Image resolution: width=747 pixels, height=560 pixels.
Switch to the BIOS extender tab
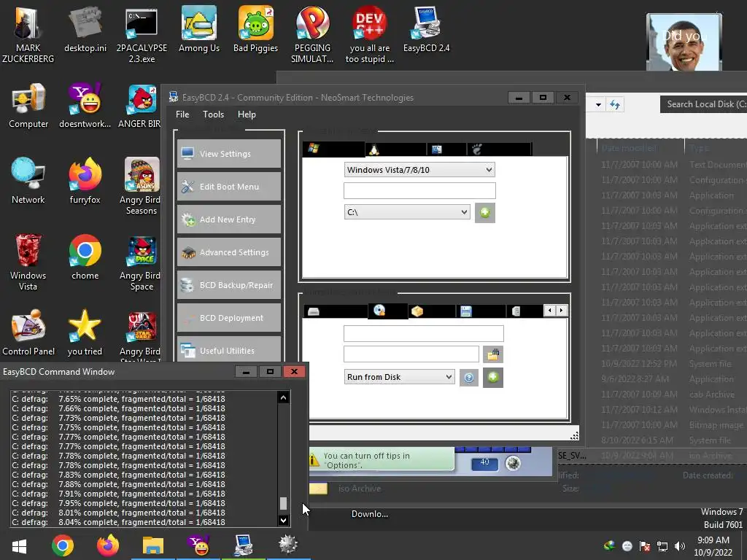click(525, 311)
